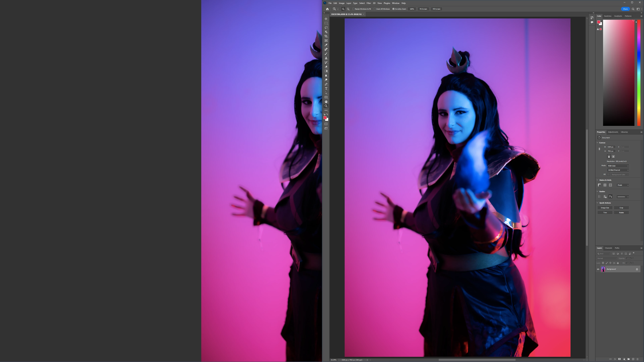Enable Resize Windows to Fit checkbox
644x362 pixels.
click(x=354, y=9)
